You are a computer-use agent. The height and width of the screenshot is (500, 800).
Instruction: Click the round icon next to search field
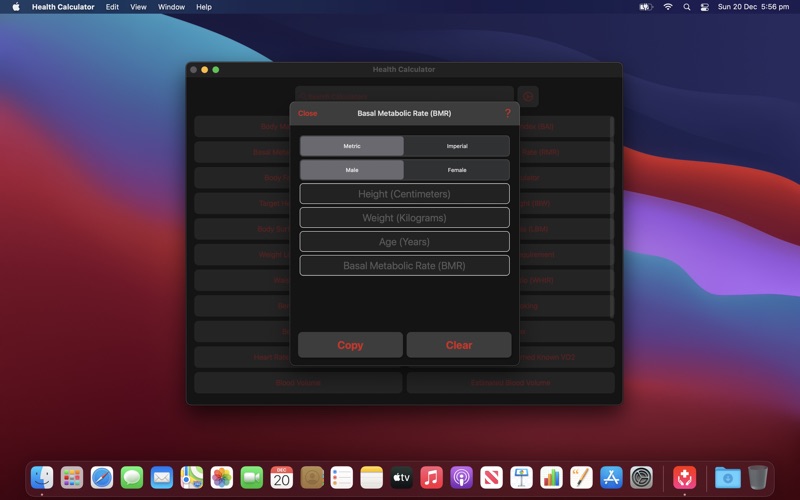(528, 96)
